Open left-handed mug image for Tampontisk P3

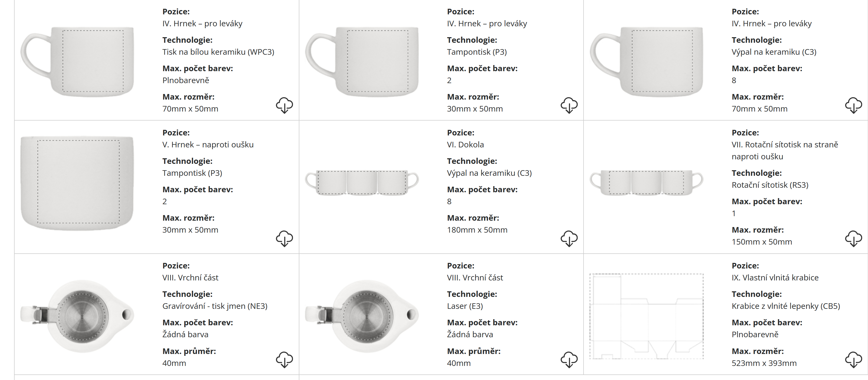[x=362, y=61]
